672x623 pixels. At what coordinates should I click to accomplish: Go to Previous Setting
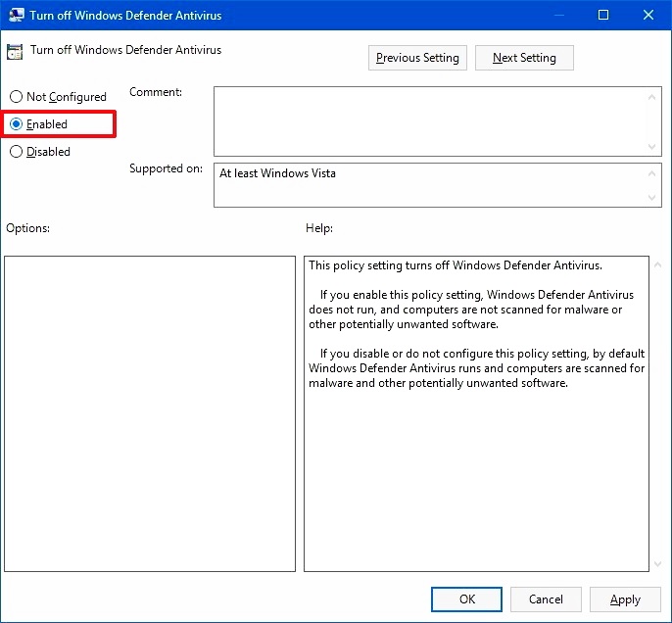[417, 58]
